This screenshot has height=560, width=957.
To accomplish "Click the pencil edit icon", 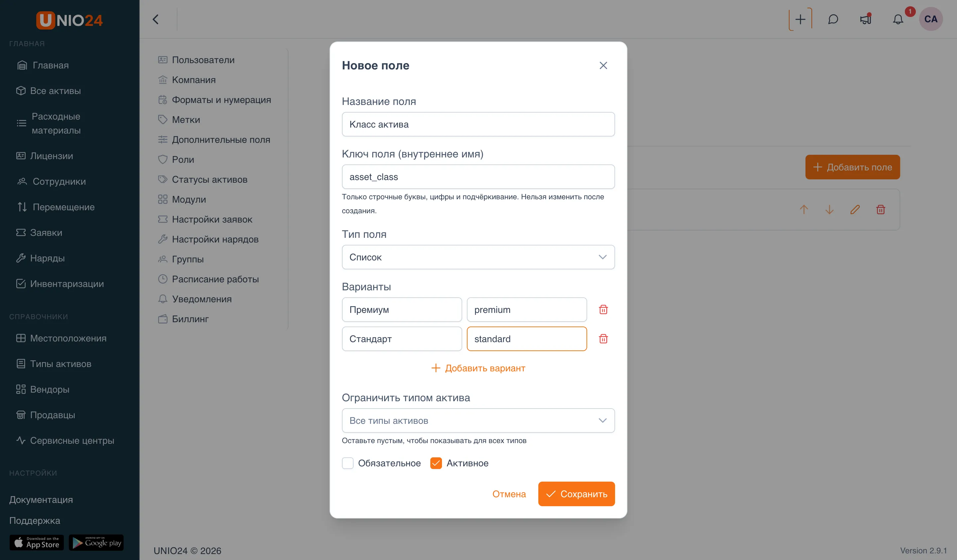I will tap(855, 210).
